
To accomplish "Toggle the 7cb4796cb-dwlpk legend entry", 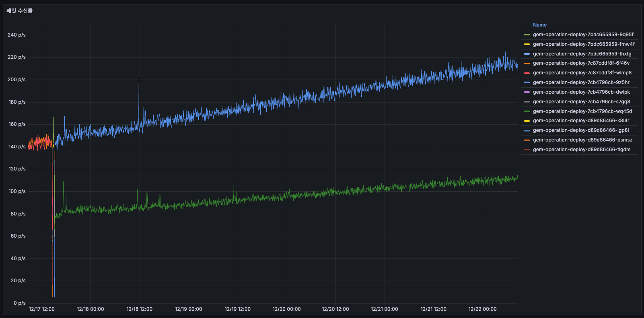I will click(581, 92).
